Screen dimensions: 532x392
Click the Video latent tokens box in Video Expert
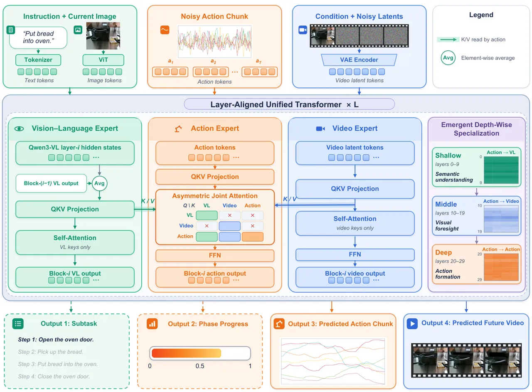355,153
